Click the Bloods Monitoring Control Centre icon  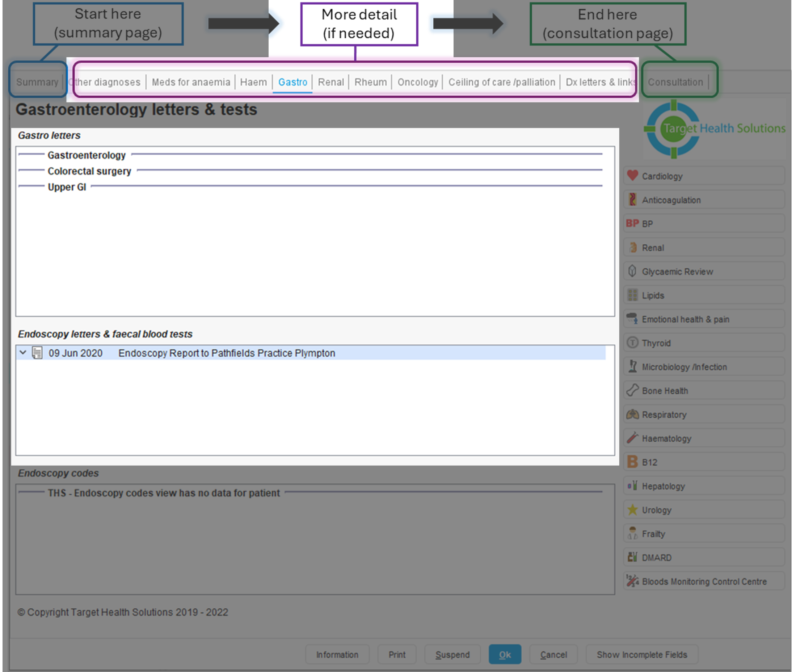pos(632,581)
